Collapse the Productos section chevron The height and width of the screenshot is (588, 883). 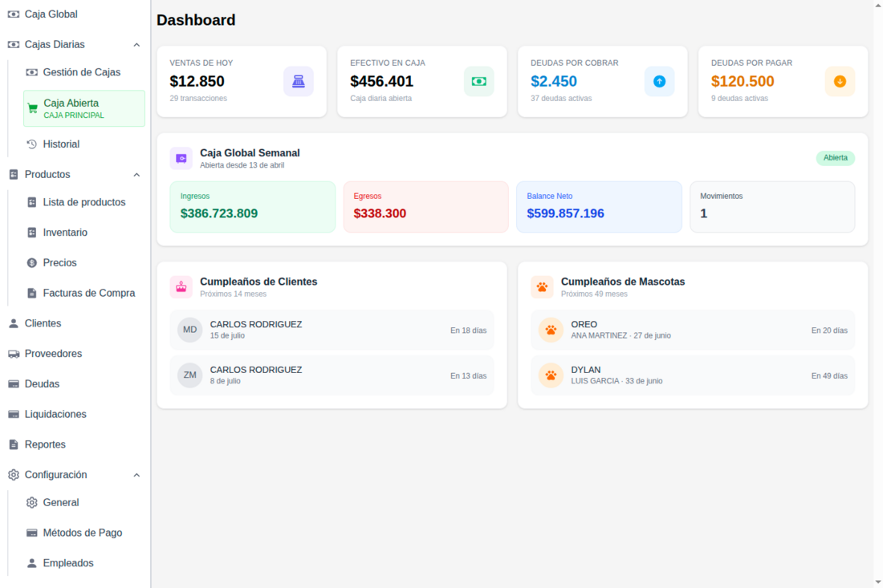click(136, 175)
